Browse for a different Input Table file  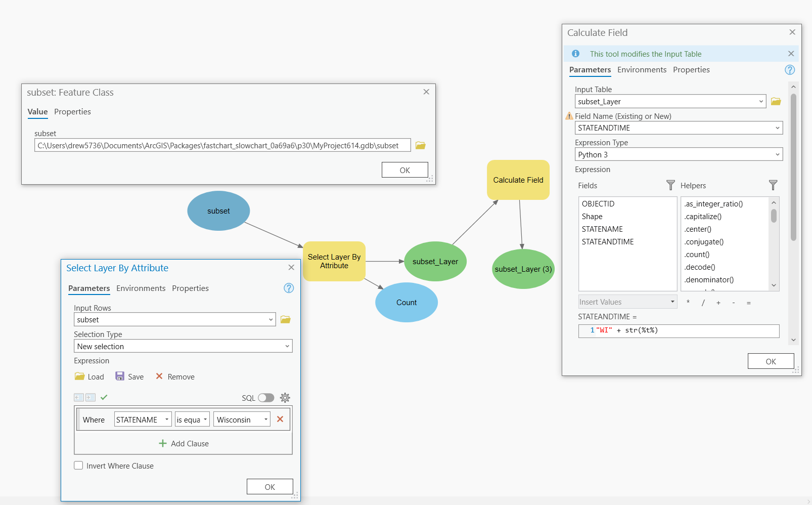coord(776,101)
